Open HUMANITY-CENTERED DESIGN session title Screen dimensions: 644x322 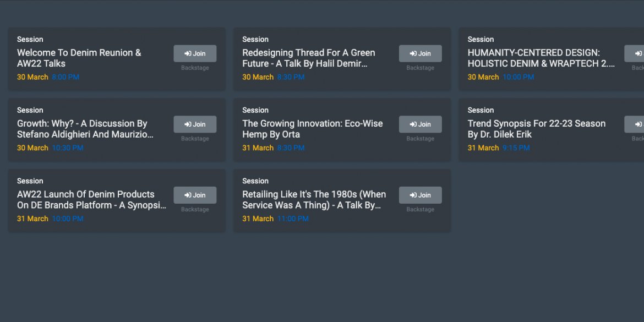point(541,58)
